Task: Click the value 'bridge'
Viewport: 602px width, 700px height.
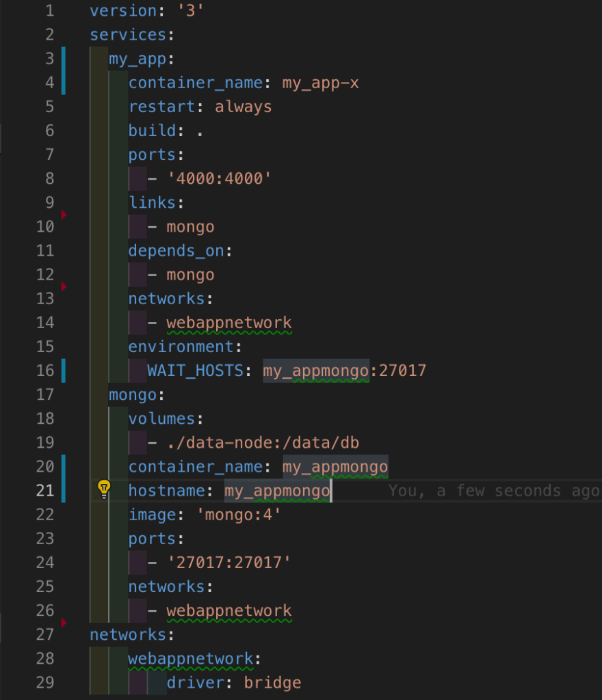Action: click(x=272, y=684)
